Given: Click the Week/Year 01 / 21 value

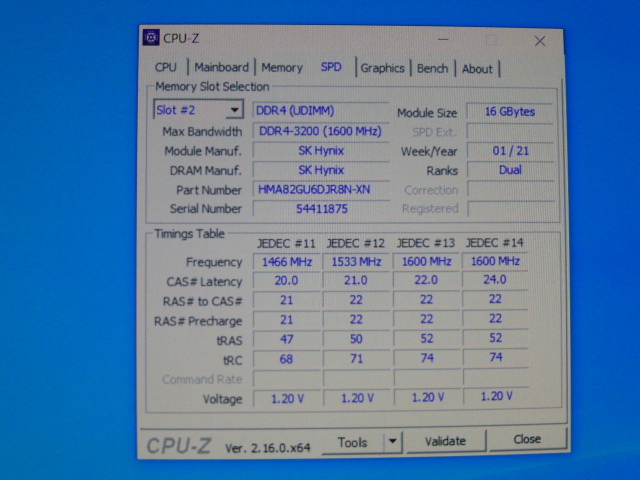Looking at the screenshot, I should point(510,151).
